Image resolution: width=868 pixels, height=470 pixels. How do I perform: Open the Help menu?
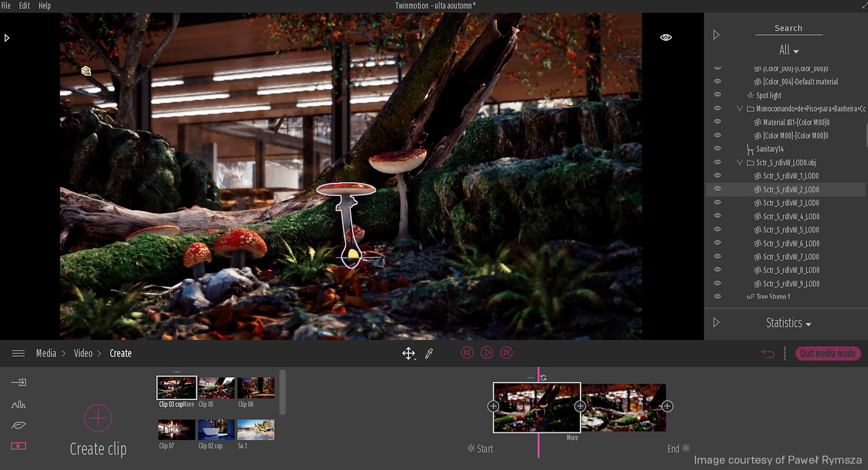[x=44, y=6]
